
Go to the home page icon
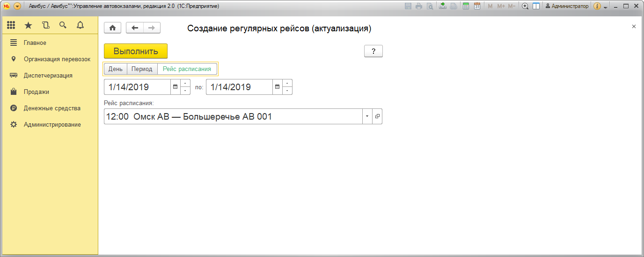(x=112, y=28)
